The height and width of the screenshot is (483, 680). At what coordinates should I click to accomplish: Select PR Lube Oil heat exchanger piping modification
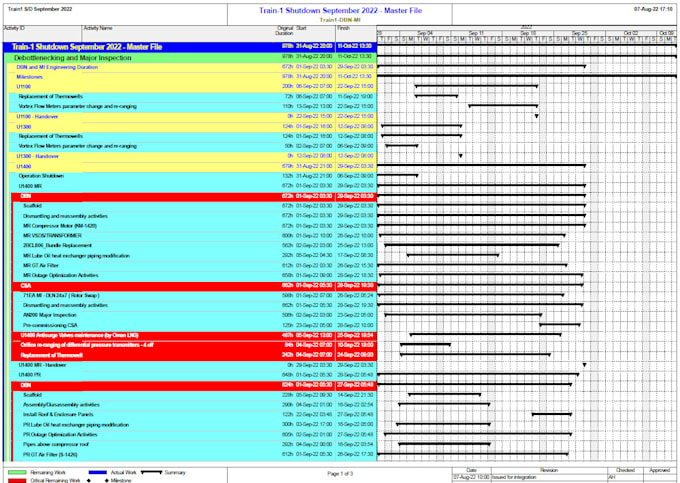tap(195, 424)
